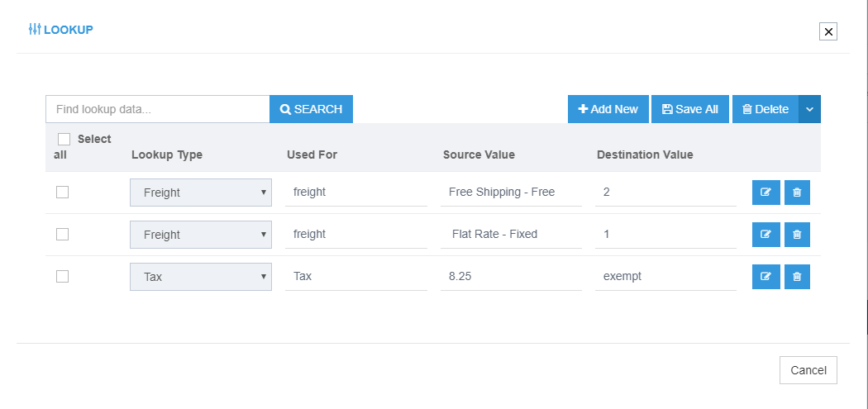Click the Save All button
The width and height of the screenshot is (868, 409).
coord(690,109)
